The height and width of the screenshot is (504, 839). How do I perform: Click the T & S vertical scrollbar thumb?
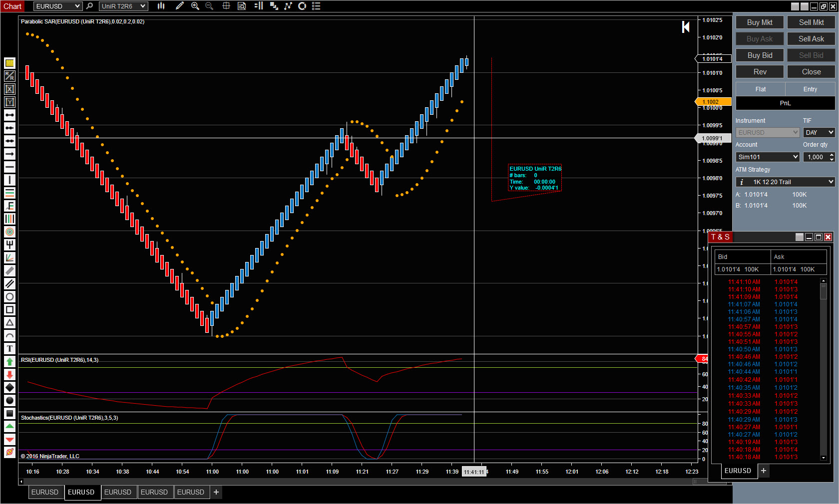pos(824,292)
